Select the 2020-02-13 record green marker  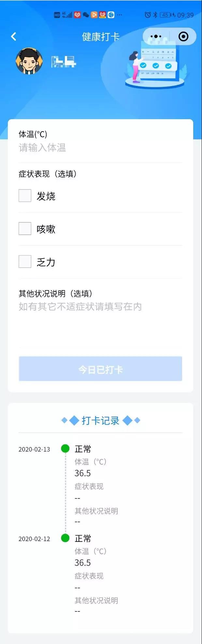point(65,449)
